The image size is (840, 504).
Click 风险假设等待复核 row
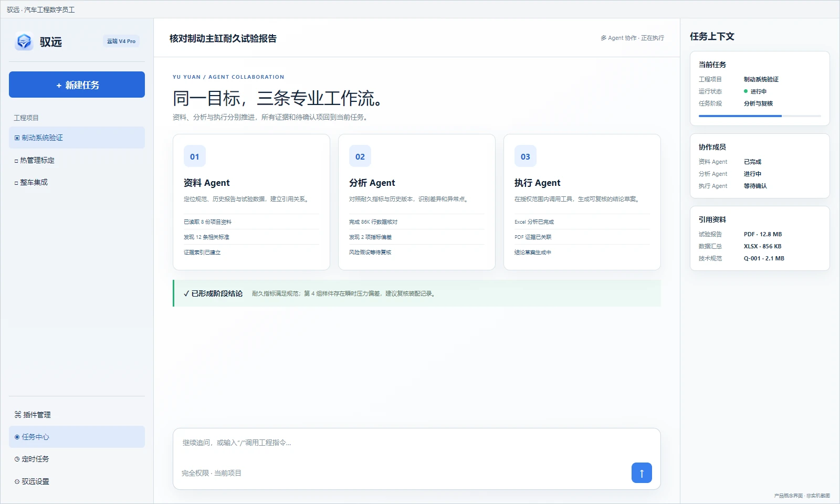point(417,252)
